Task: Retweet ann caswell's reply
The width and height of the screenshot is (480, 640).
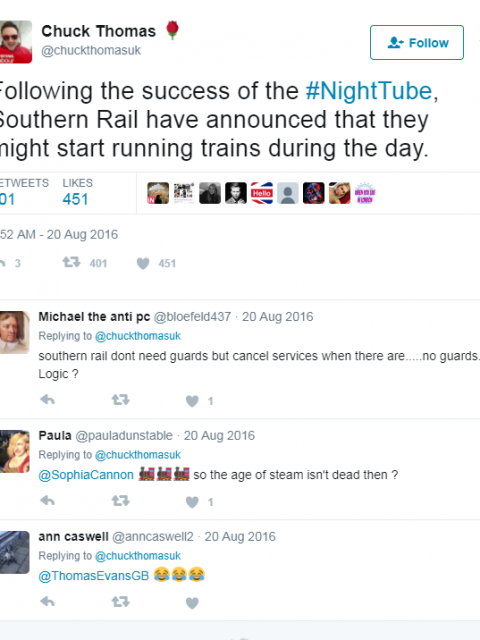Action: click(120, 601)
